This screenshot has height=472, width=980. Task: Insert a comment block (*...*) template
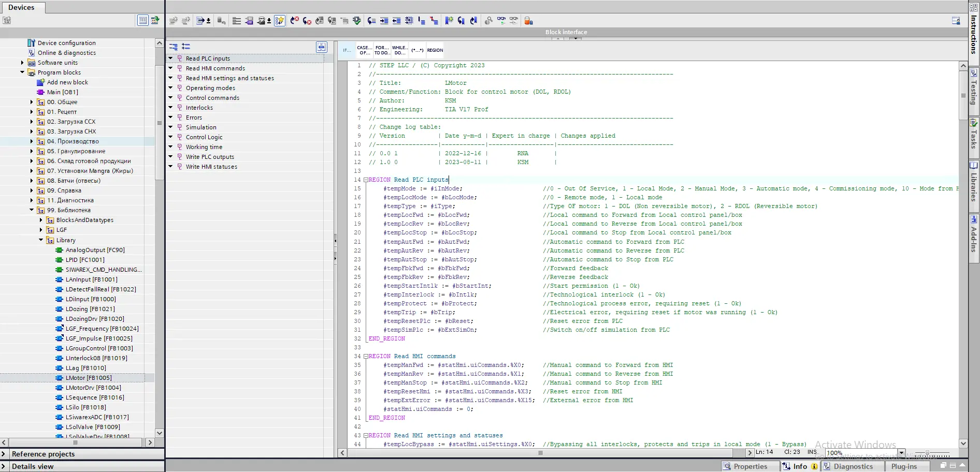[x=417, y=50]
